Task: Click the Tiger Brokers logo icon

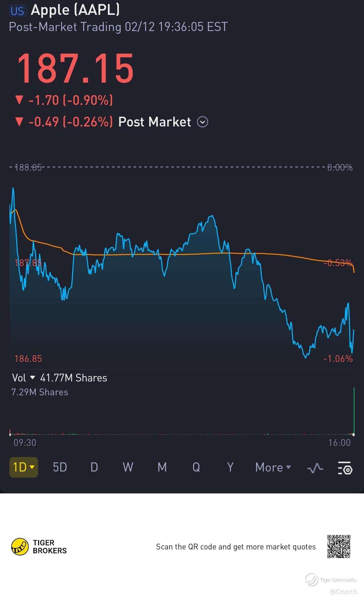Action: [20, 547]
